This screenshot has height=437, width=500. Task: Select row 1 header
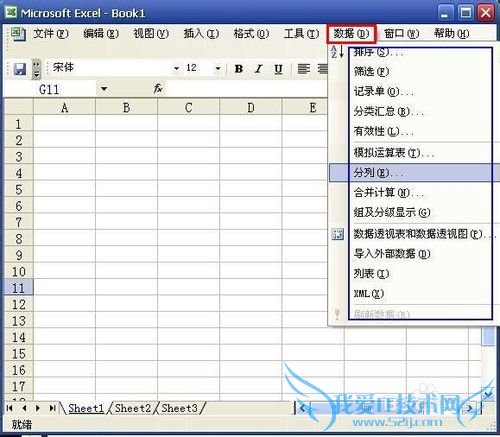click(19, 124)
